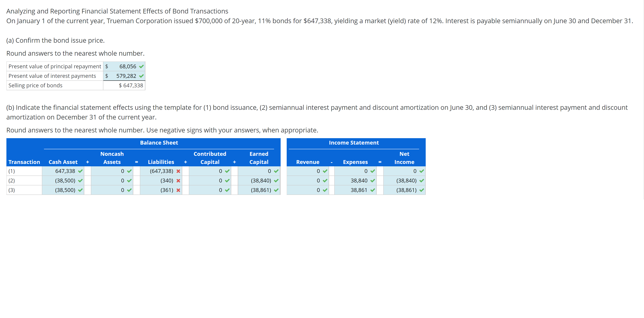Click Noncash Assets field for transaction (3)
The height and width of the screenshot is (318, 644).
[112, 190]
